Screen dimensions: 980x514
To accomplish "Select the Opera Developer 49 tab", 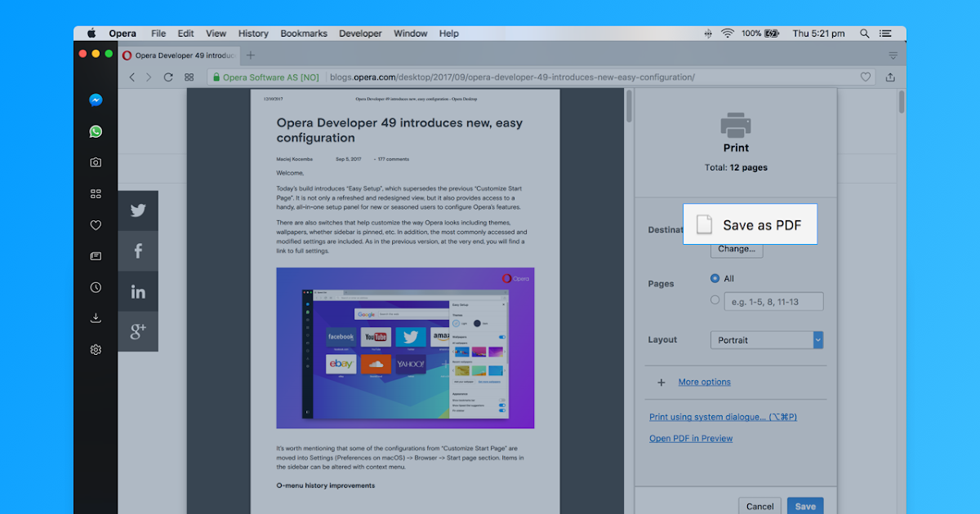I will pyautogui.click(x=178, y=55).
